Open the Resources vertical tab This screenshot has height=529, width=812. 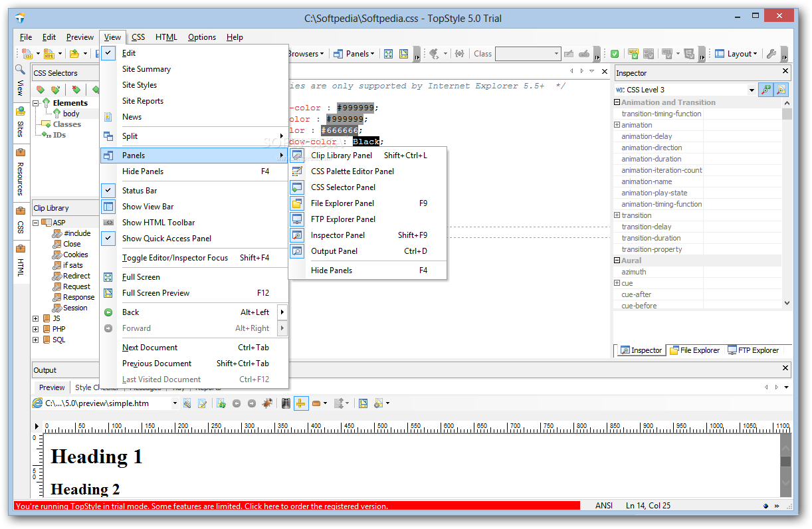click(20, 171)
